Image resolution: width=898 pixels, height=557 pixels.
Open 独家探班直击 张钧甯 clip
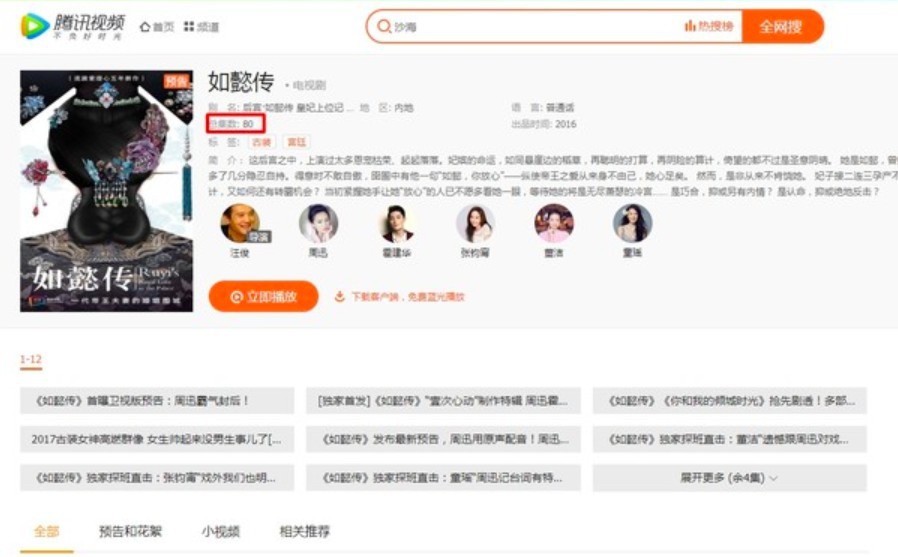[157, 477]
